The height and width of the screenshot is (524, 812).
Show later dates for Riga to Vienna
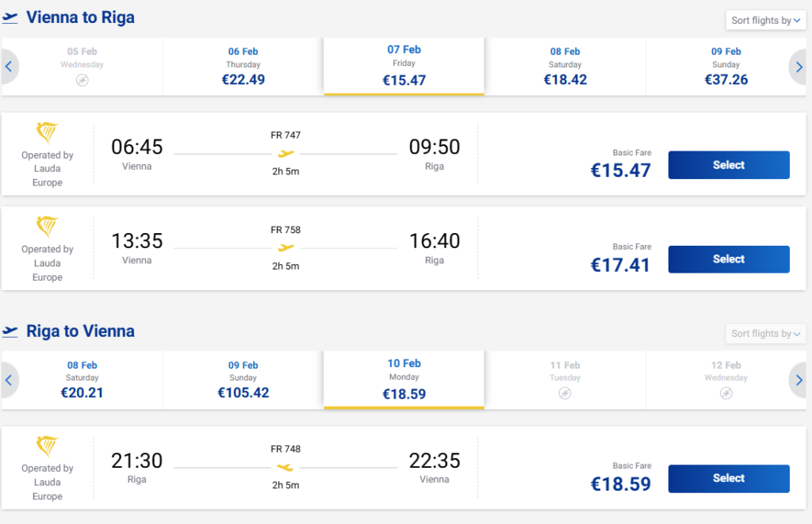click(x=799, y=381)
